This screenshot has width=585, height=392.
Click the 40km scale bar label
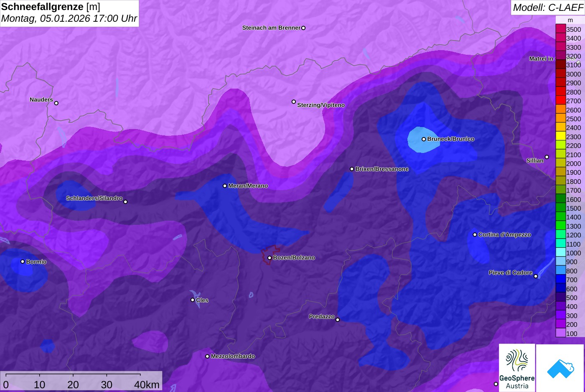tap(147, 384)
